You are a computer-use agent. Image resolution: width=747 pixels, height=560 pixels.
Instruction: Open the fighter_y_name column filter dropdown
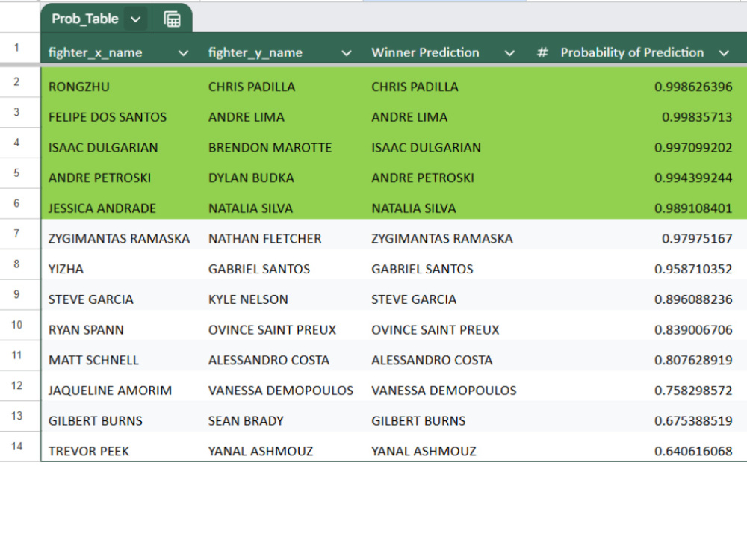tap(347, 53)
